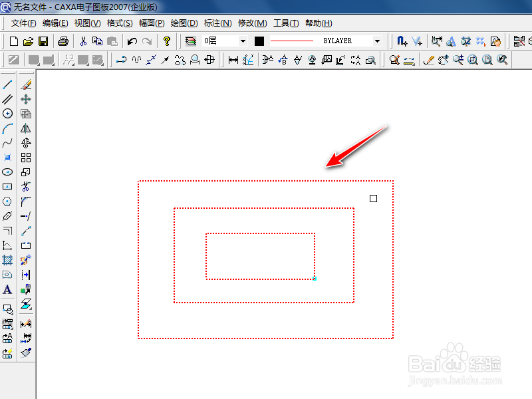
Task: Click the magnet snap settings icon
Action: pos(402,41)
